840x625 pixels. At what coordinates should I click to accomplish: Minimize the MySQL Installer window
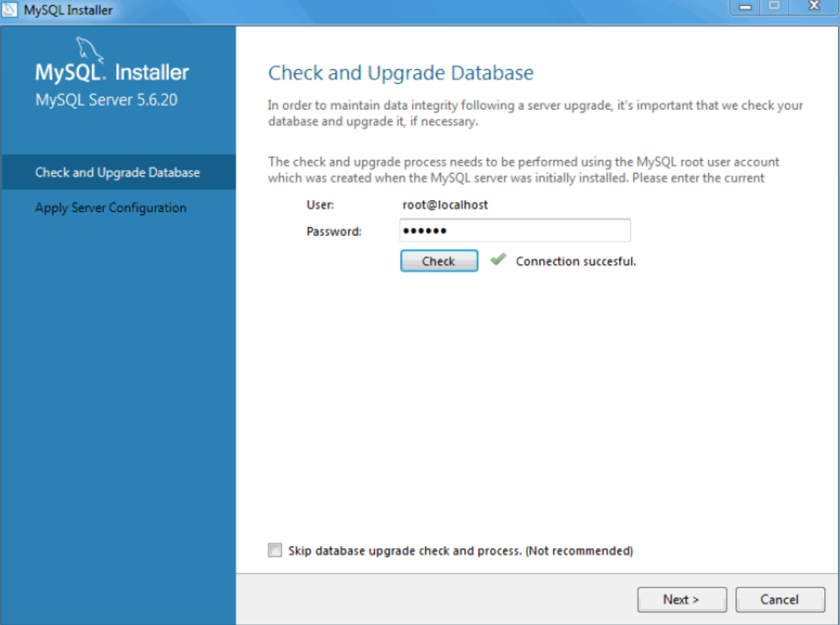[745, 7]
